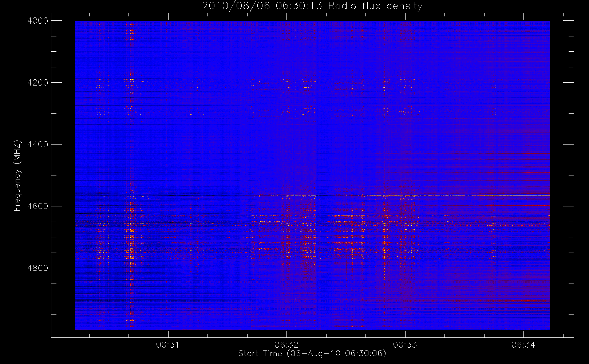Click the 4600 frequency tick label
This screenshot has height=364, width=589.
[x=38, y=206]
